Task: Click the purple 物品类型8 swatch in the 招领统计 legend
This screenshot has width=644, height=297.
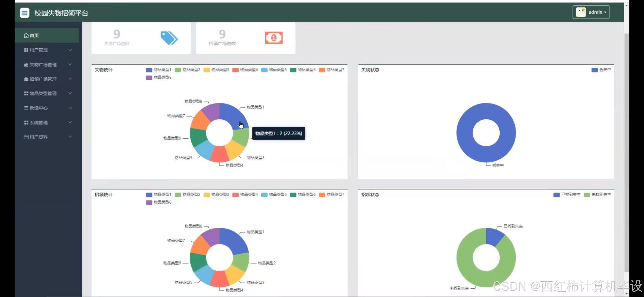Action: [149, 202]
